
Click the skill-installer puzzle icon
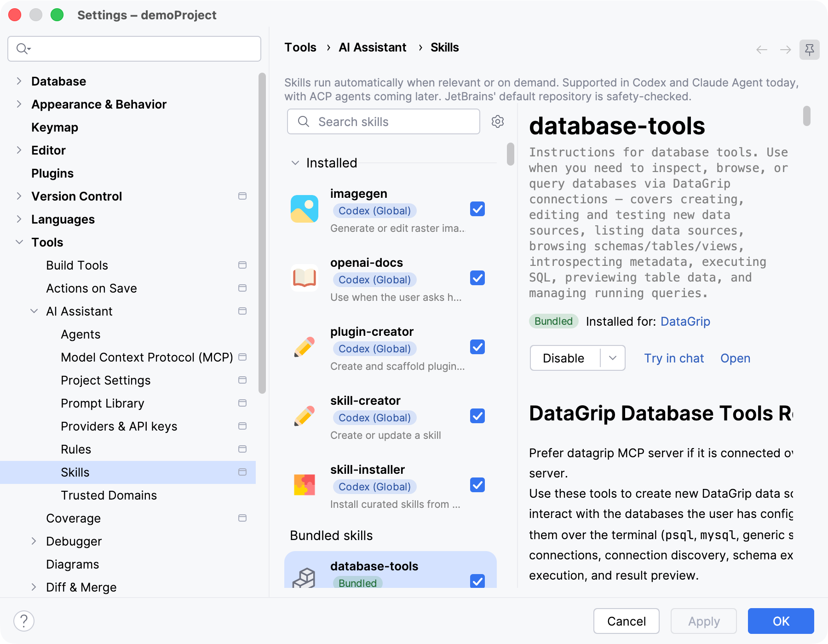pos(305,485)
